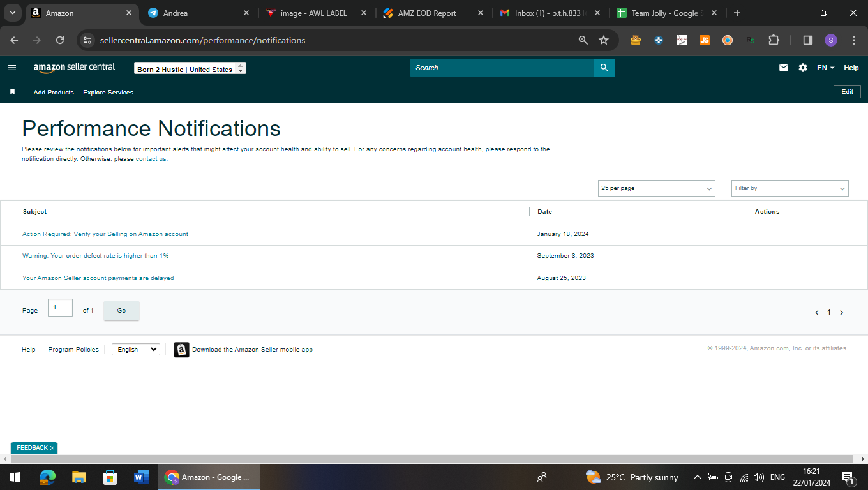Open the Windows Start menu
Image resolution: width=868 pixels, height=490 pixels.
pyautogui.click(x=15, y=477)
